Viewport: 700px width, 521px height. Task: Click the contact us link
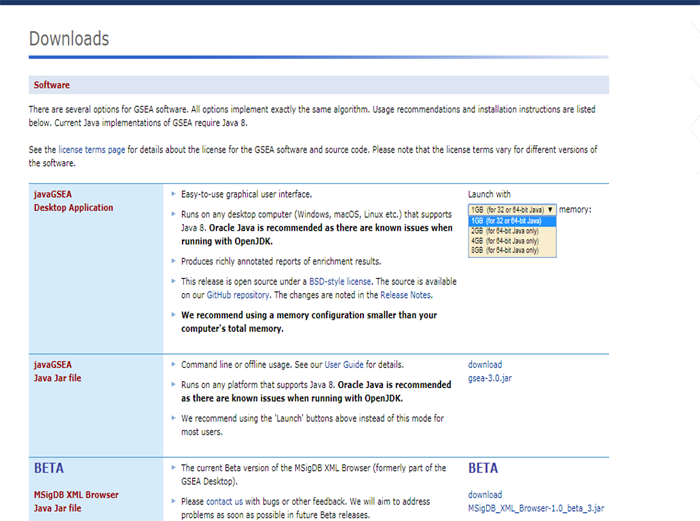click(225, 501)
